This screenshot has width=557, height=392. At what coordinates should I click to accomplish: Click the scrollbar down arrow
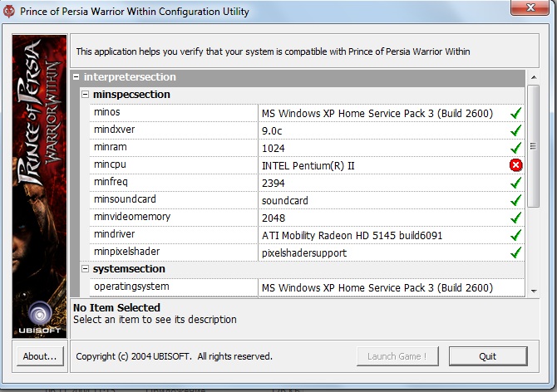pos(533,290)
